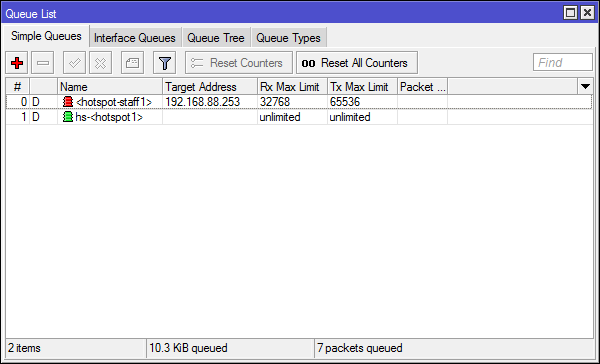Viewport: 600px width, 364px height.
Task: Click the Packet column header
Action: click(x=422, y=87)
